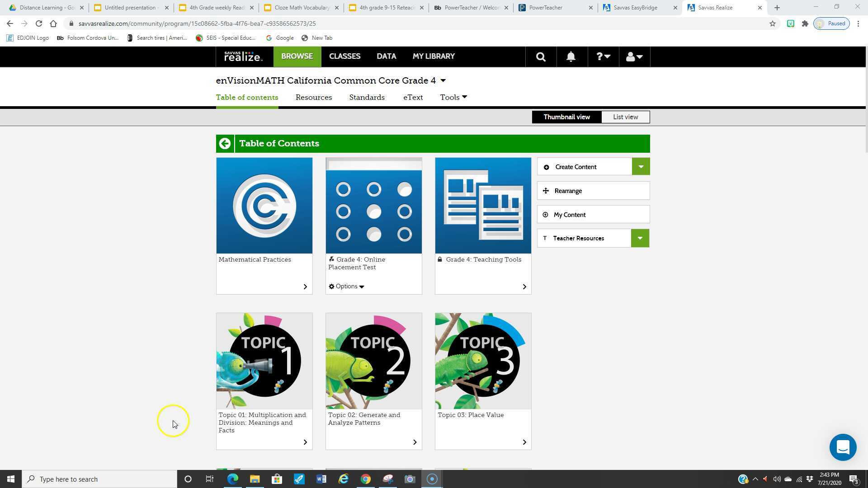Open the Options gear on the Placement Test card
Viewport: 868px width, 488px height.
click(x=331, y=286)
